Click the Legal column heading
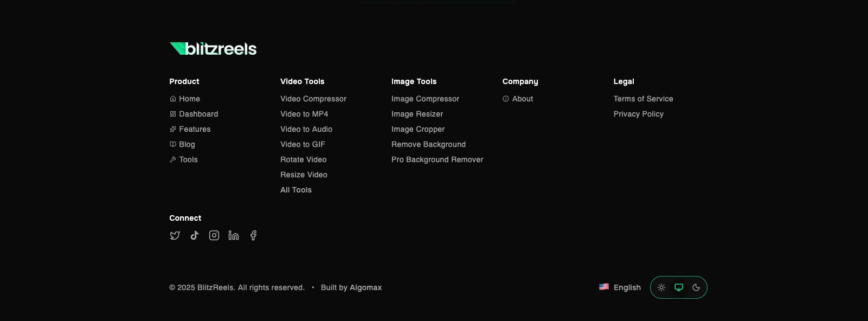 point(623,81)
